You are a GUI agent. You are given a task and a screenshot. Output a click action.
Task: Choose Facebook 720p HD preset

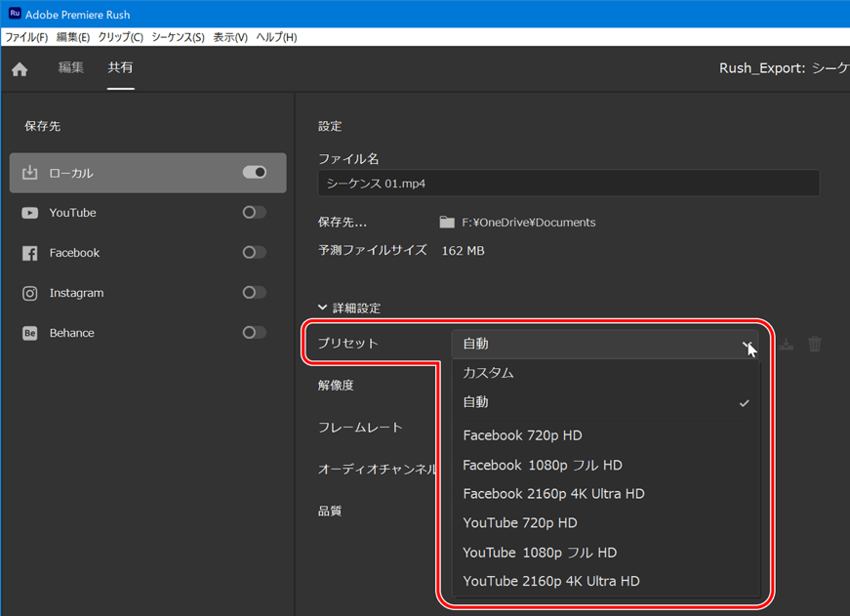pyautogui.click(x=605, y=435)
